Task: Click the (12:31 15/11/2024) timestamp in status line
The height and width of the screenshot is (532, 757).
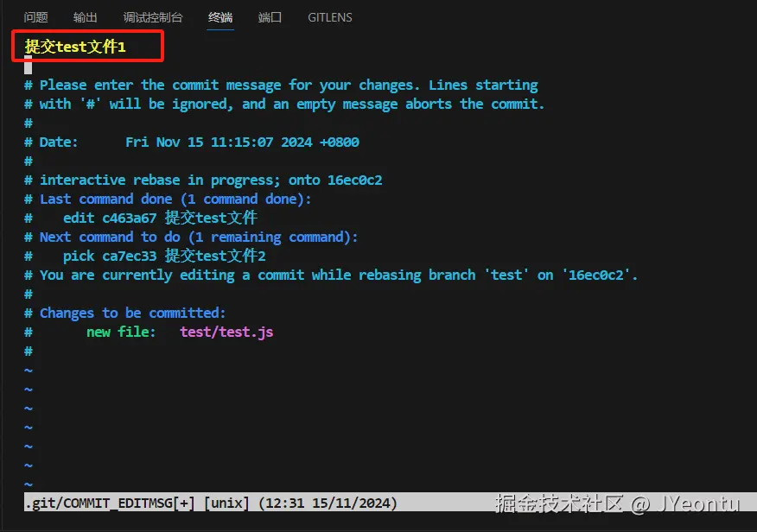Action: pos(328,503)
